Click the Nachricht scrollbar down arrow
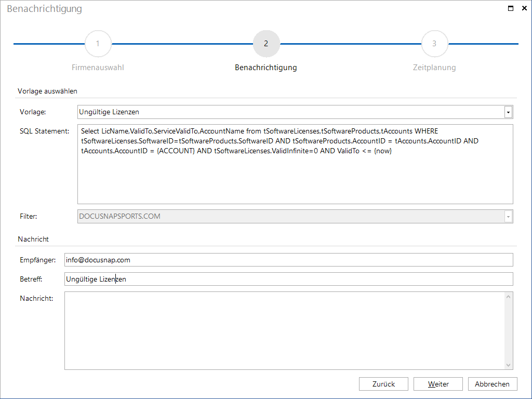 (x=508, y=365)
